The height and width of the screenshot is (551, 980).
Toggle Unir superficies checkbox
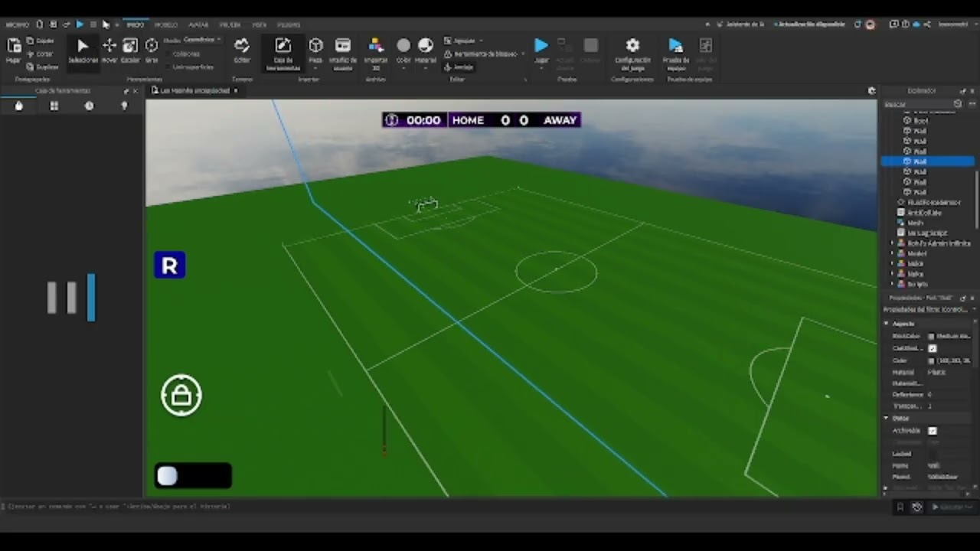168,67
